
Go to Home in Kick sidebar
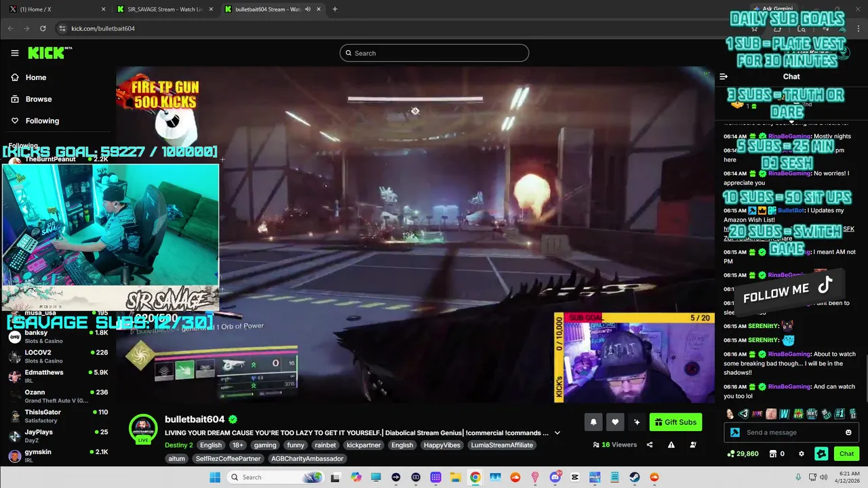pos(28,77)
